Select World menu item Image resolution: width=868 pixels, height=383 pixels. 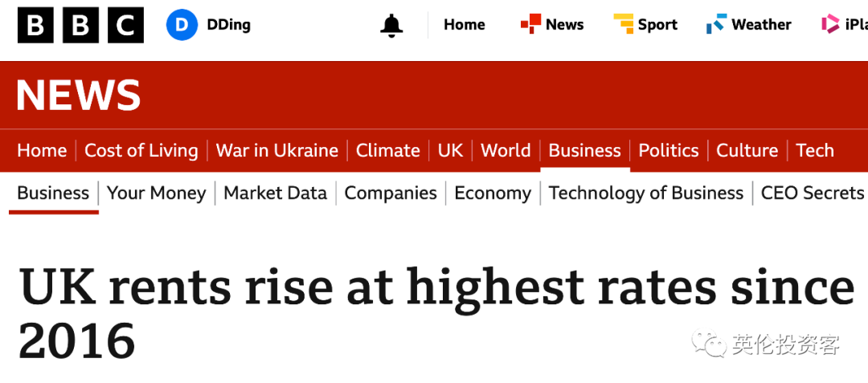coord(506,150)
